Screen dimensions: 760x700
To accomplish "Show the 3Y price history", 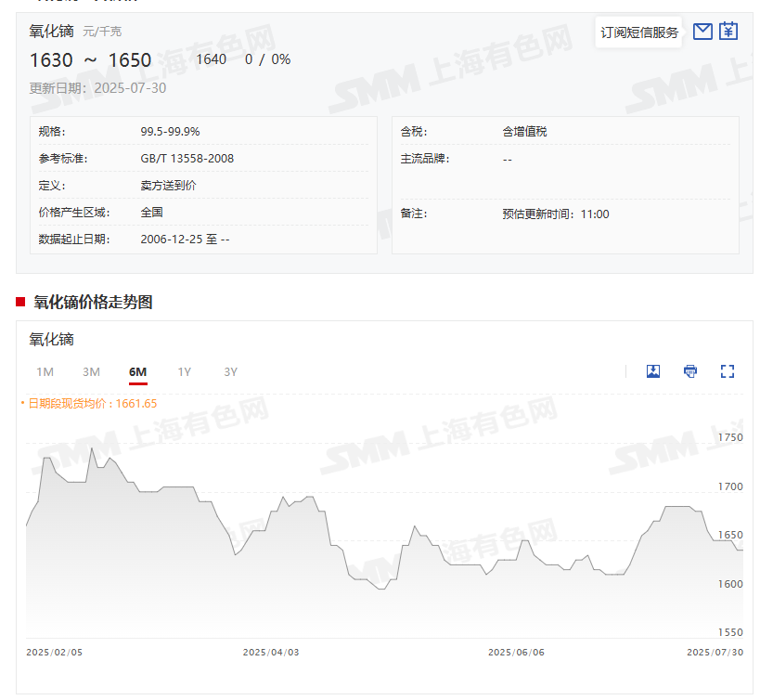I will (x=230, y=372).
